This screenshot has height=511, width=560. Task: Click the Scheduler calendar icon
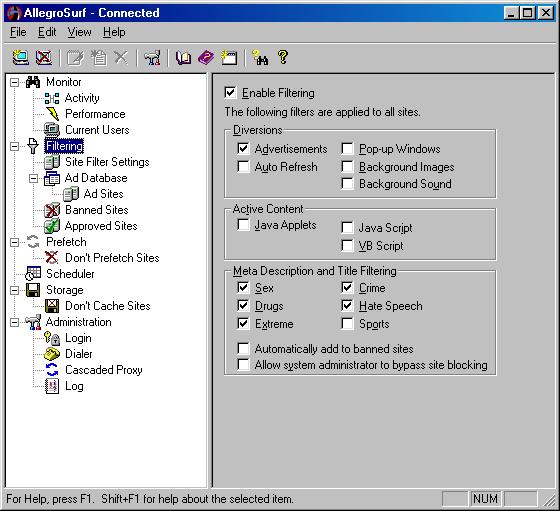[33, 274]
